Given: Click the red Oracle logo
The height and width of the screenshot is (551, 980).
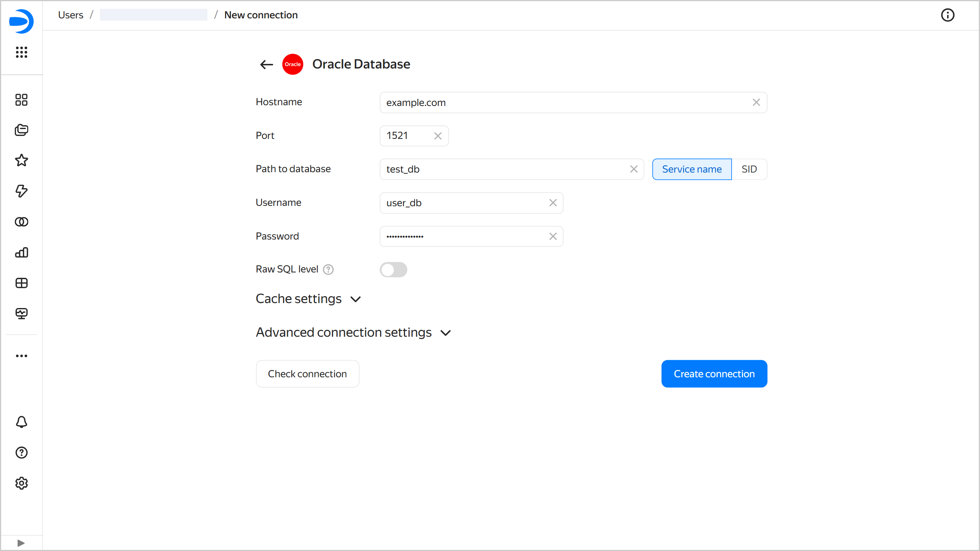Looking at the screenshot, I should 292,64.
